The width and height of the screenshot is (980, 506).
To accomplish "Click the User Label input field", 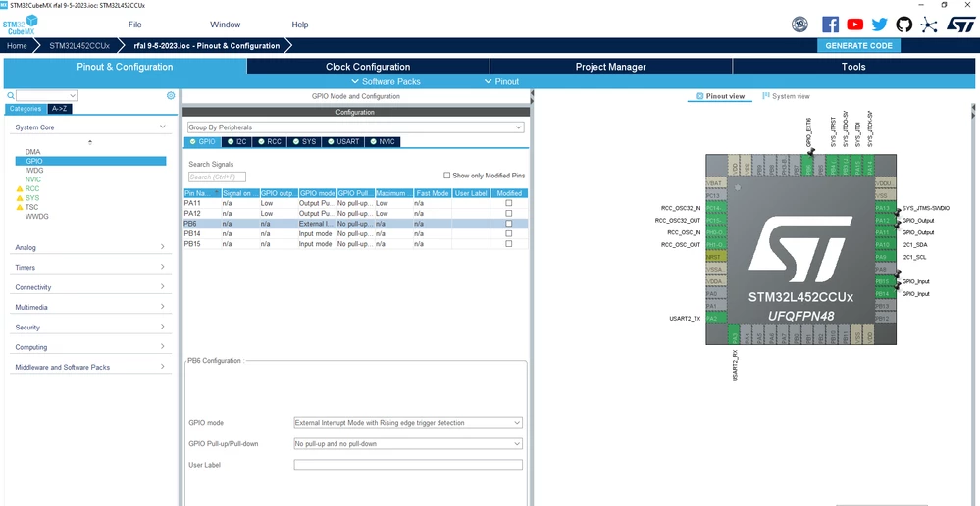I will coord(407,465).
